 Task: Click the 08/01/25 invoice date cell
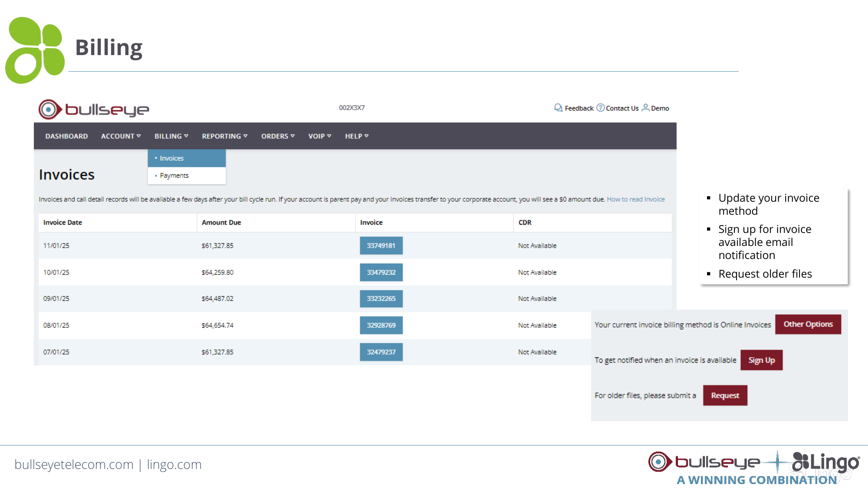(56, 325)
